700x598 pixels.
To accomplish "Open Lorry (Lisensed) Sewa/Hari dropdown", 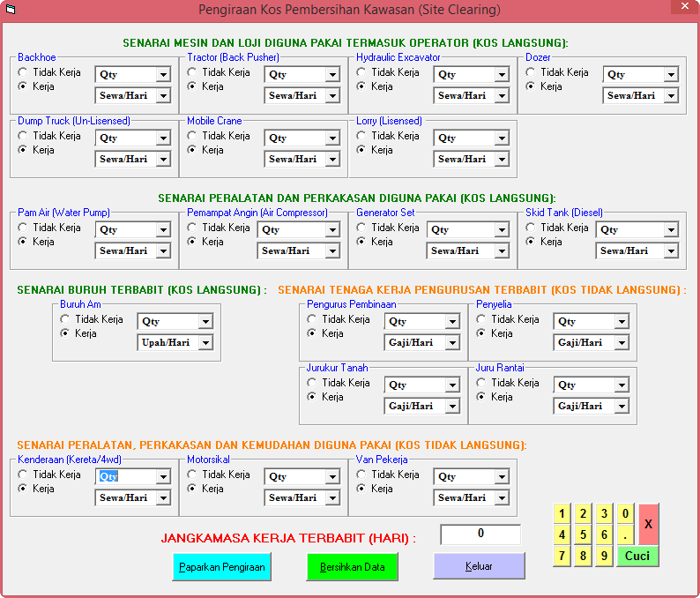I will pos(502,159).
